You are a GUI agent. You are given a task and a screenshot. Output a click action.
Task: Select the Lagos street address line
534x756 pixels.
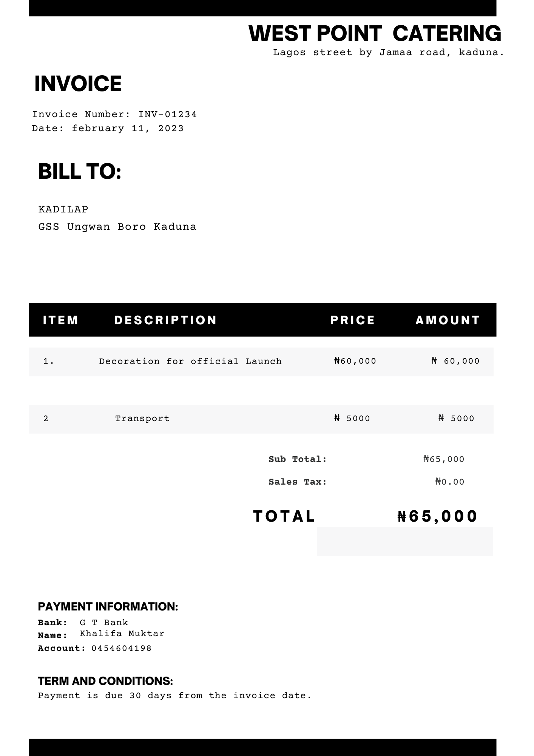[389, 53]
